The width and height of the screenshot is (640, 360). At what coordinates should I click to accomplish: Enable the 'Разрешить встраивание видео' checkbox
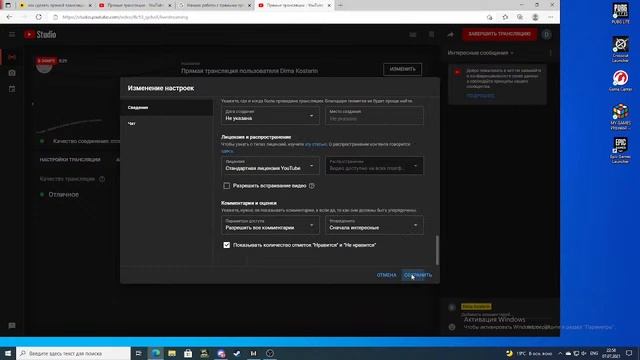click(x=227, y=186)
